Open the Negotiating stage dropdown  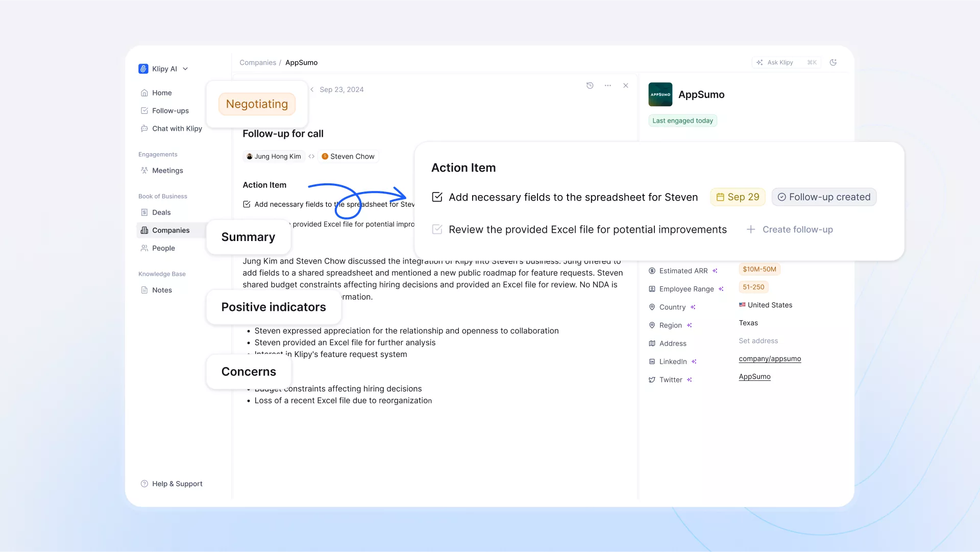[x=257, y=104]
